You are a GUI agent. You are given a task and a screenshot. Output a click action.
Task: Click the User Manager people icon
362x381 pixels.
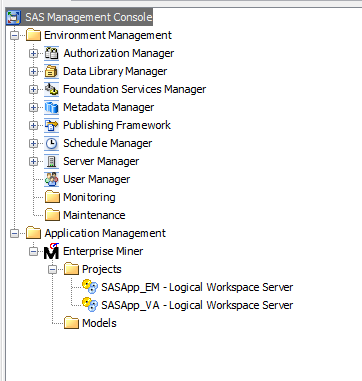click(51, 179)
